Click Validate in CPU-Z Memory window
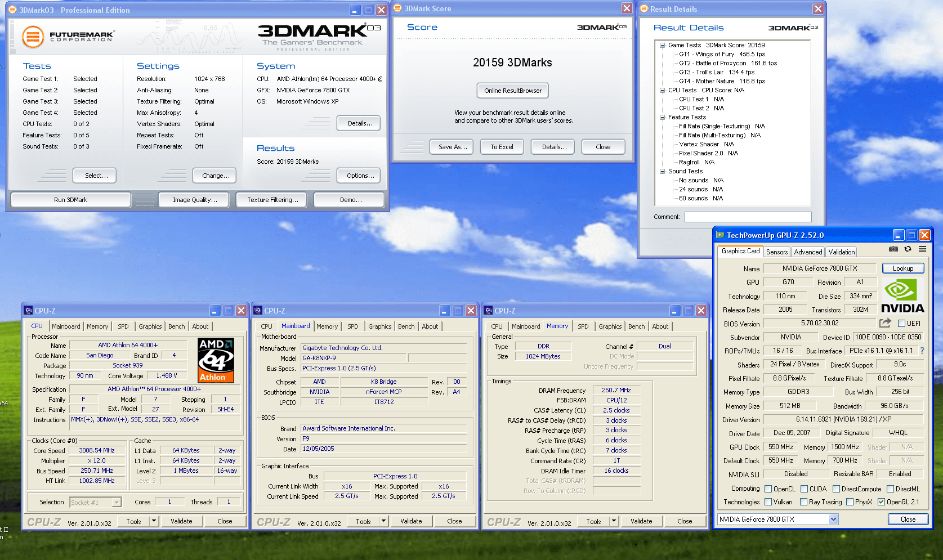Image resolution: width=943 pixels, height=560 pixels. click(641, 521)
